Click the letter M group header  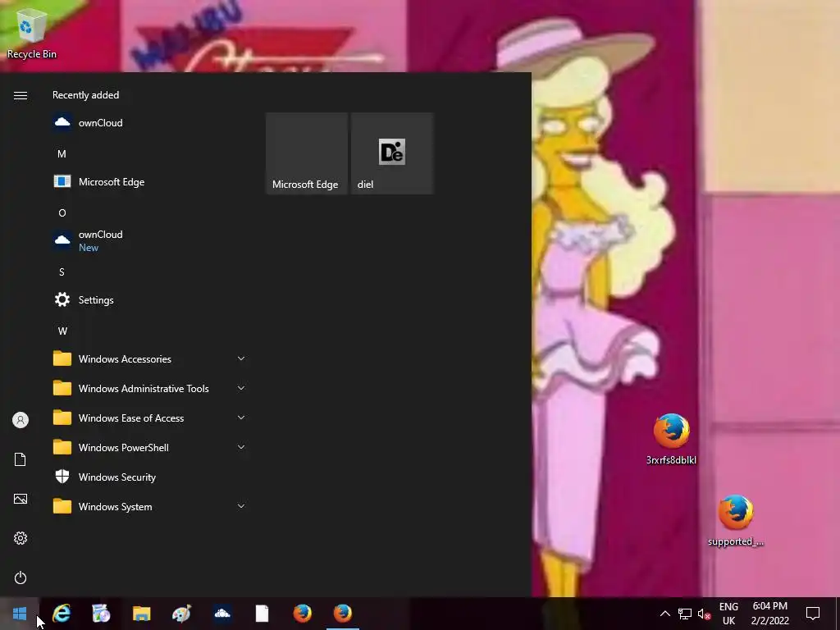click(x=62, y=153)
